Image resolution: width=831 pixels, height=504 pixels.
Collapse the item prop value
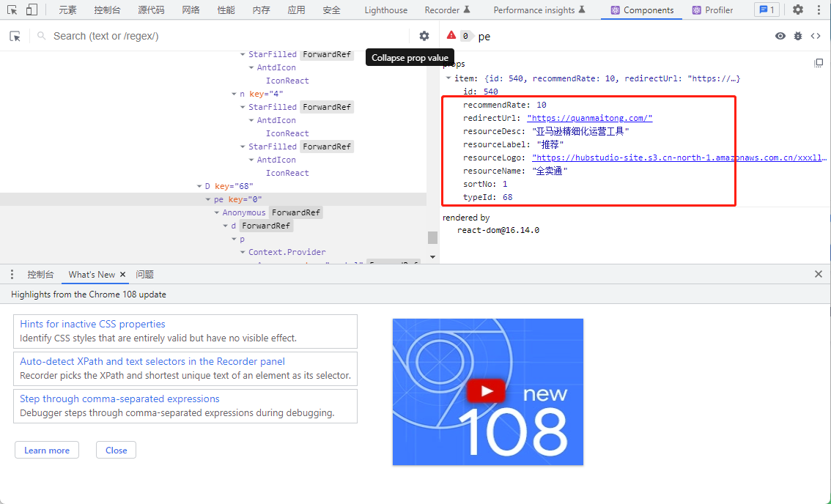[x=448, y=78]
